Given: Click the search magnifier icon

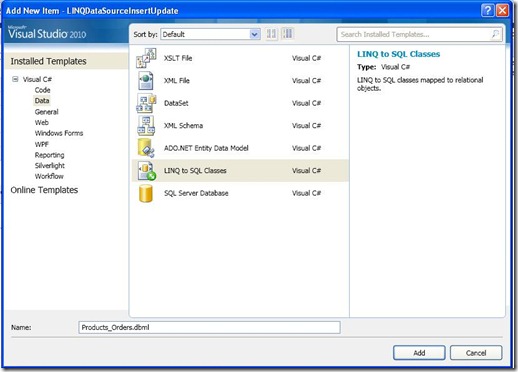Looking at the screenshot, I should point(495,34).
